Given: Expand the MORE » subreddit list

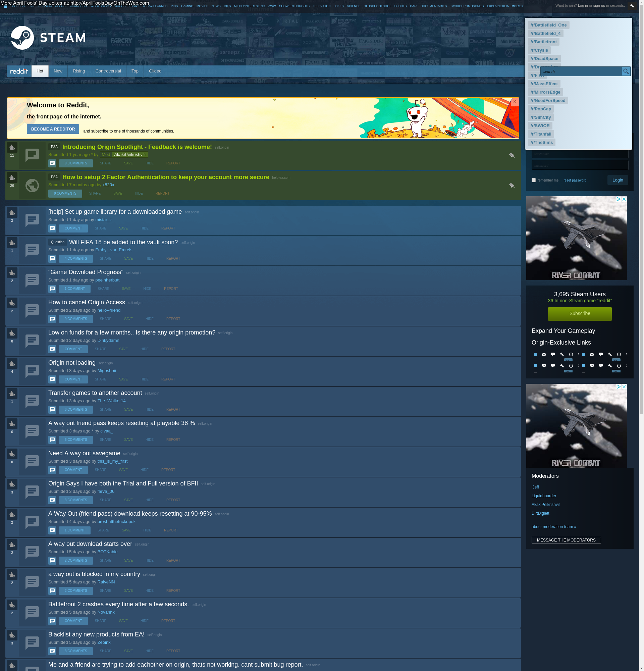Looking at the screenshot, I should pyautogui.click(x=517, y=6).
